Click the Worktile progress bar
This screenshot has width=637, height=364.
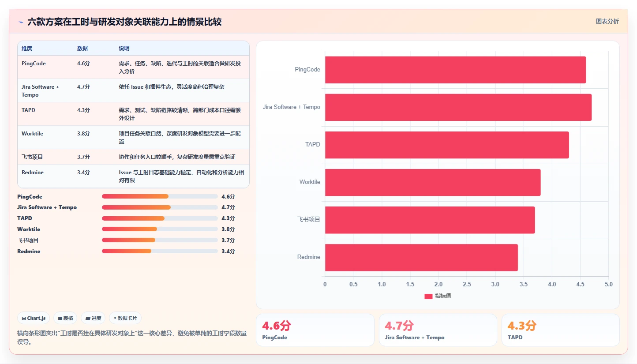tap(160, 229)
